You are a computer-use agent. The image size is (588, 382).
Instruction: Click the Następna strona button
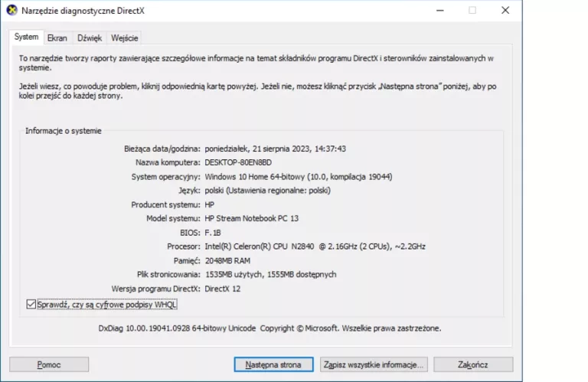(x=273, y=364)
